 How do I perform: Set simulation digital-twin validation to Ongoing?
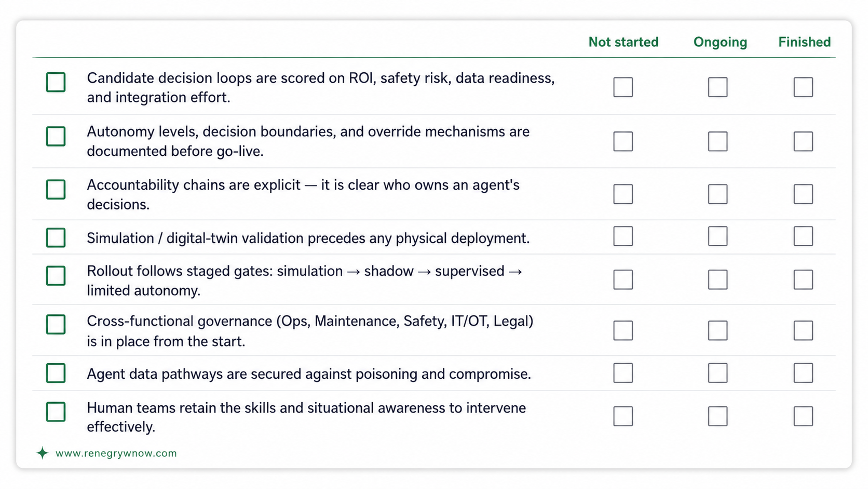click(718, 236)
